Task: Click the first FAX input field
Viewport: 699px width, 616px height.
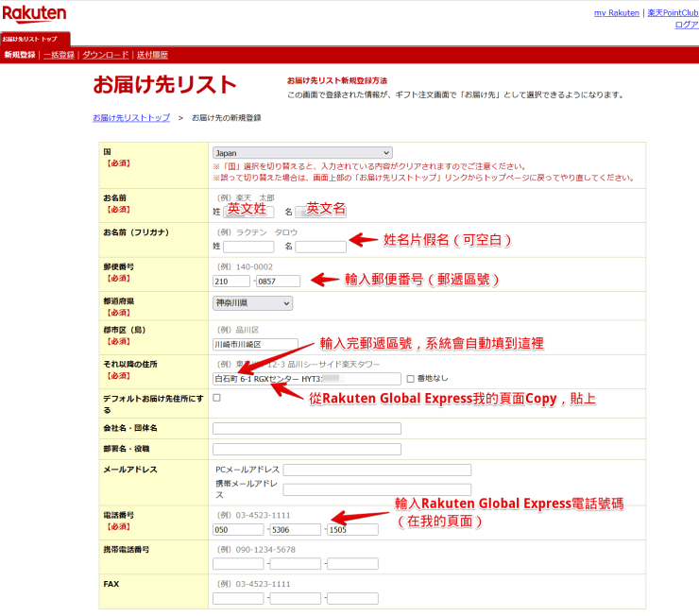Action: tap(238, 598)
